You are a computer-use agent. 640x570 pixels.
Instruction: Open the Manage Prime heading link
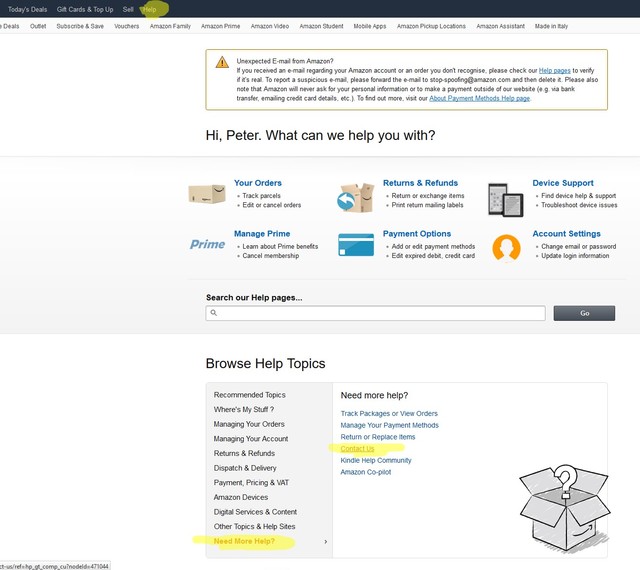coord(262,234)
